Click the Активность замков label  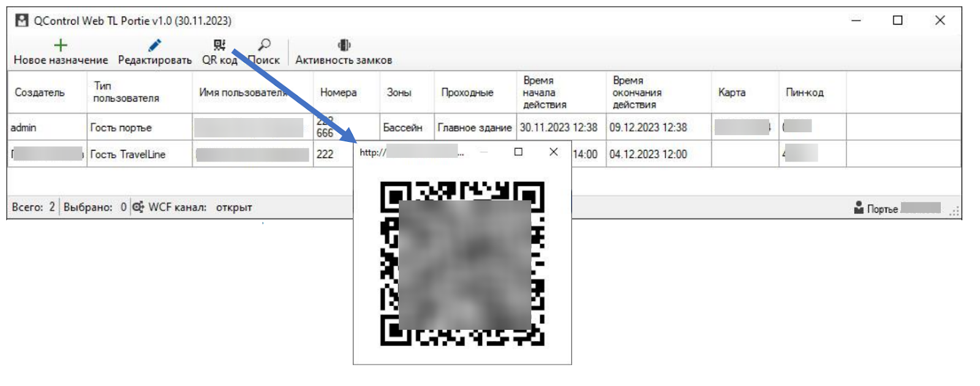pyautogui.click(x=344, y=60)
